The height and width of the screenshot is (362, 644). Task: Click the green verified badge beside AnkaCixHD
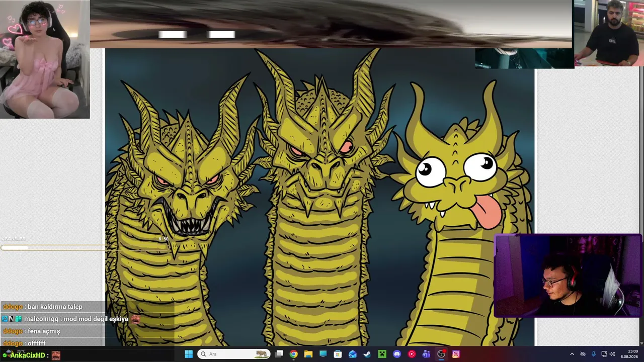click(5, 355)
